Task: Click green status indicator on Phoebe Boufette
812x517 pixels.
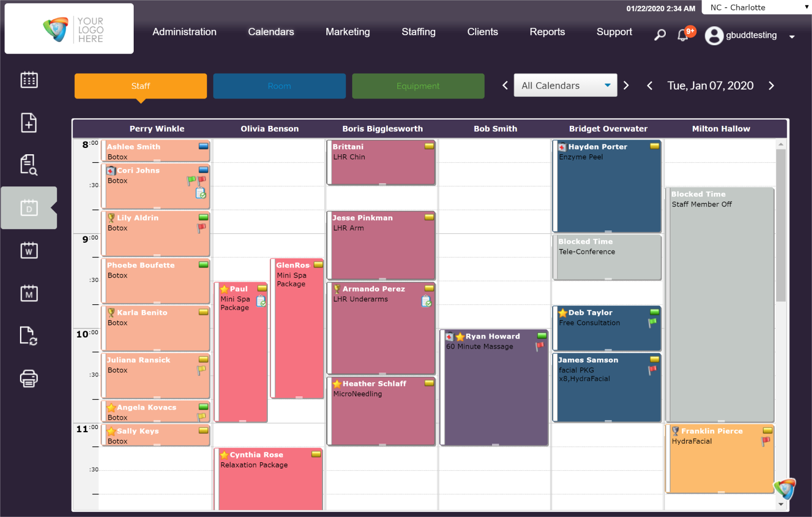Action: point(203,265)
